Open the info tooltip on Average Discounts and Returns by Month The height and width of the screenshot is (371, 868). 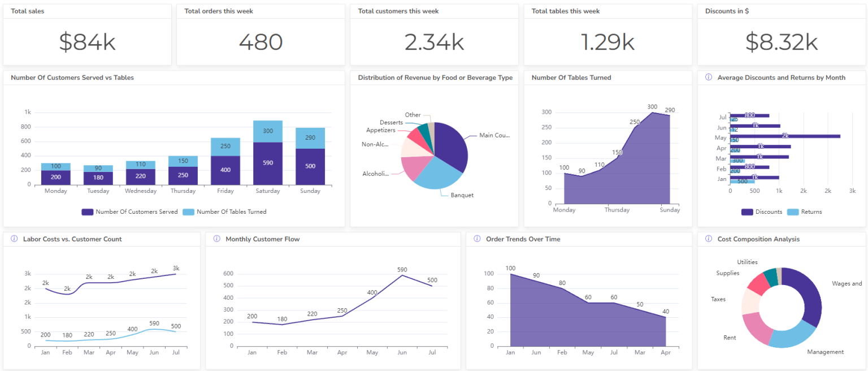708,77
